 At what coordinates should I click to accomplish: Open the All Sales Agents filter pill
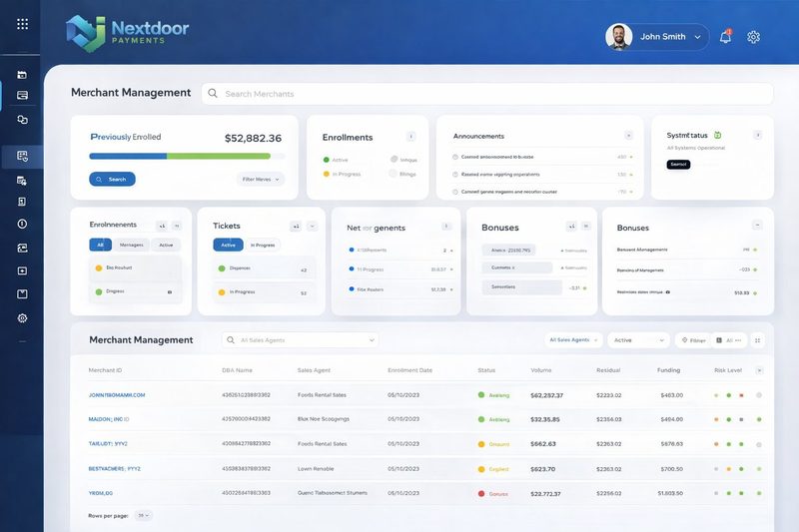point(573,340)
